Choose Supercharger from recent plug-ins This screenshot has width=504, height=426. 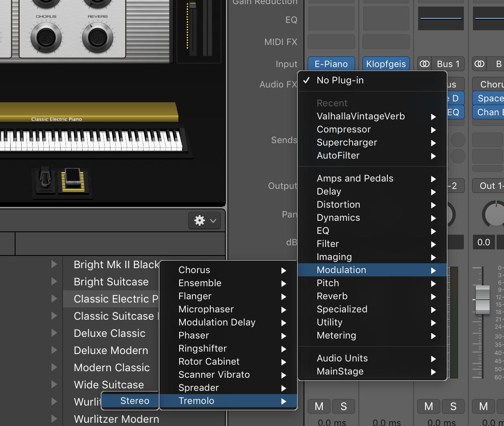pyautogui.click(x=372, y=143)
